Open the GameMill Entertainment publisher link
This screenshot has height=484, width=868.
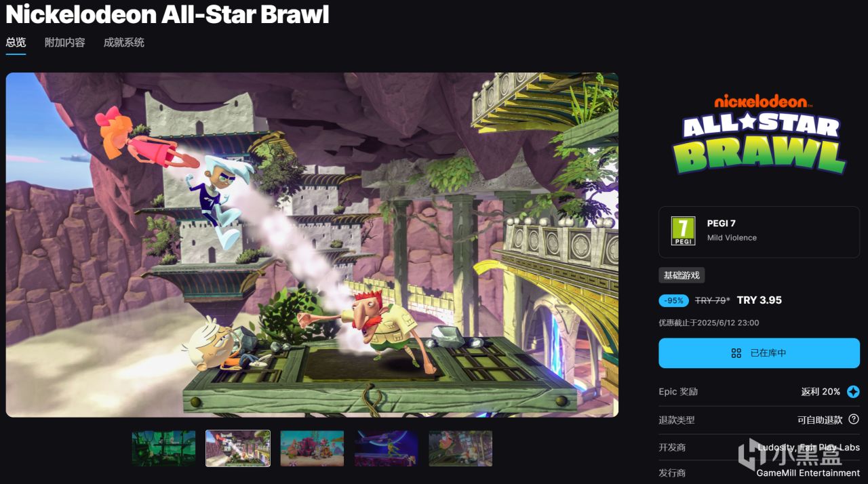point(808,472)
